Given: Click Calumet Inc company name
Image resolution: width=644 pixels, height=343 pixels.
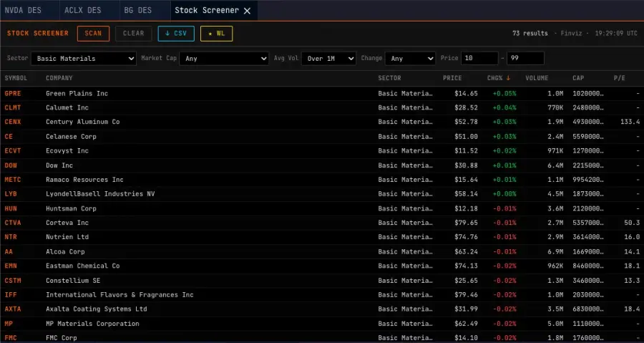Looking at the screenshot, I should coord(67,107).
